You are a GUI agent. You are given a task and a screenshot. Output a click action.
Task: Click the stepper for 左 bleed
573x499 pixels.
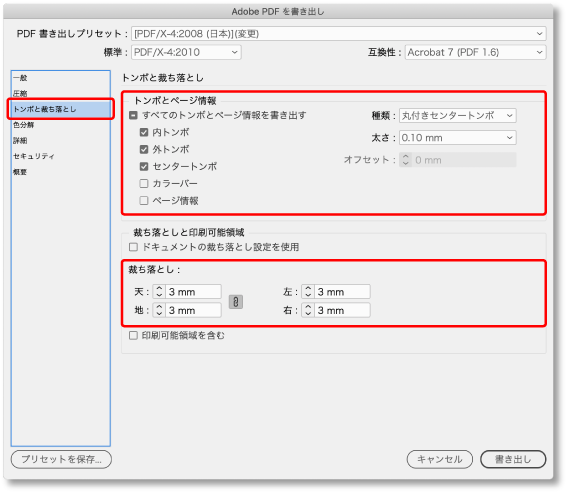(308, 292)
